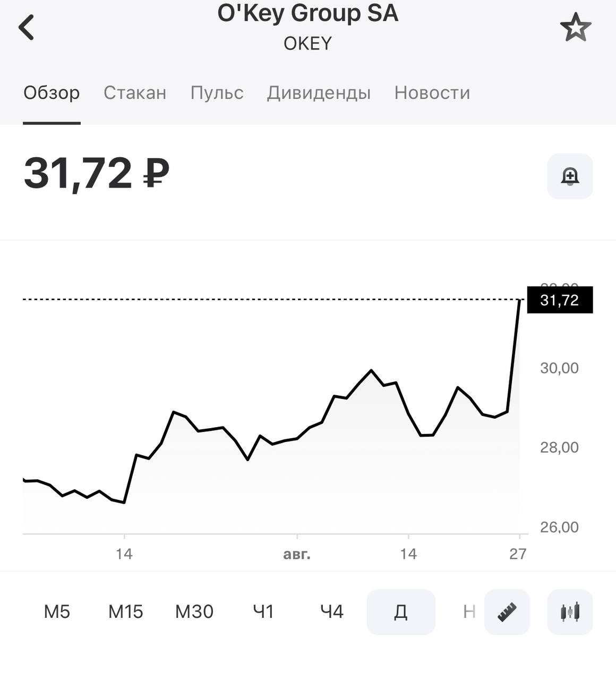This screenshot has height=680, width=616.
Task: Choose the М30 chart interval
Action: [194, 612]
